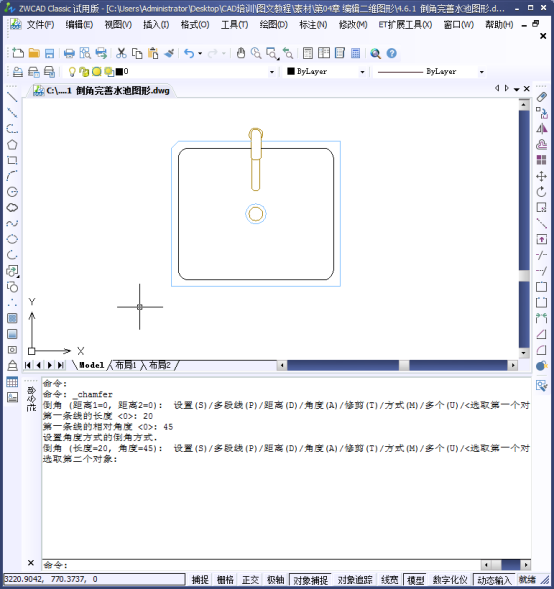Screen dimensions: 554x589
Task: Toggle 线宽 lineweight display
Action: [389, 580]
